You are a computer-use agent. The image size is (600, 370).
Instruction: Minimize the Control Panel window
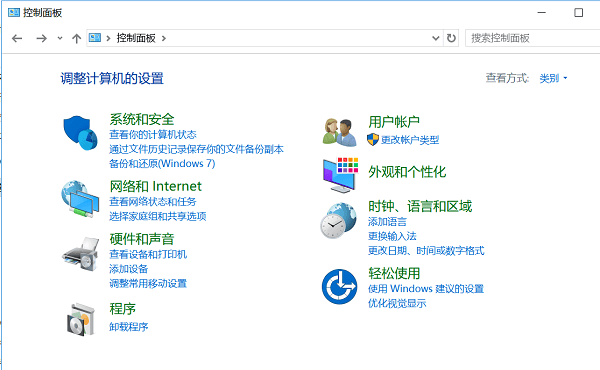[x=541, y=13]
